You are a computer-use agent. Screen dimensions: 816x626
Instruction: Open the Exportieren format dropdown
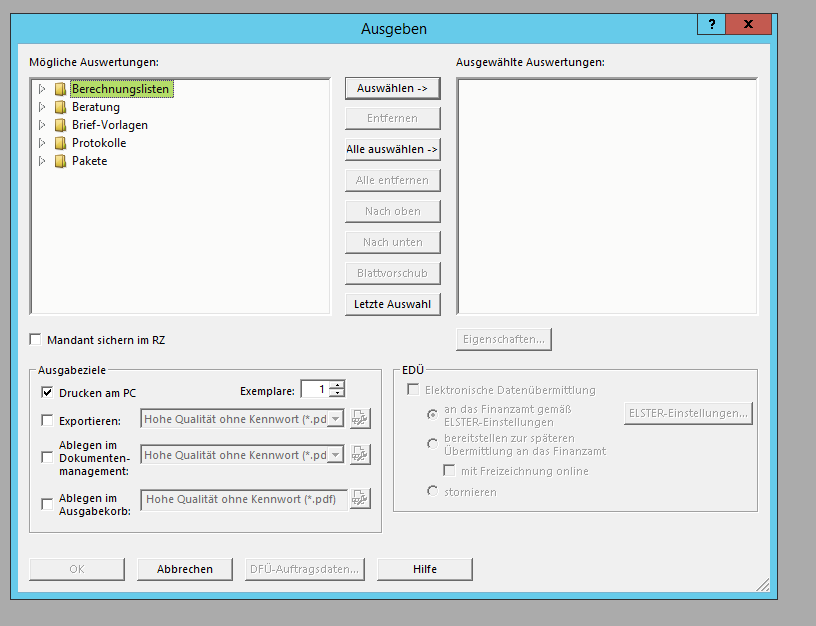[x=336, y=419]
